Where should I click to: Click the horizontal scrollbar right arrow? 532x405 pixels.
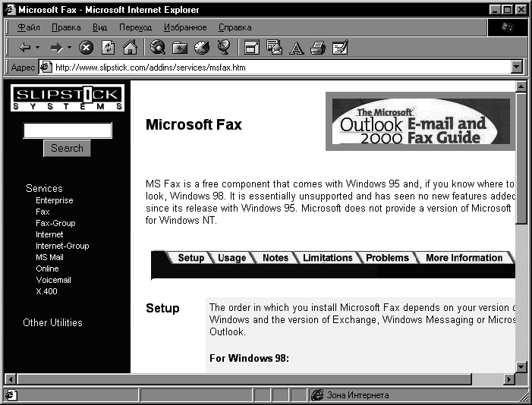[x=509, y=379]
